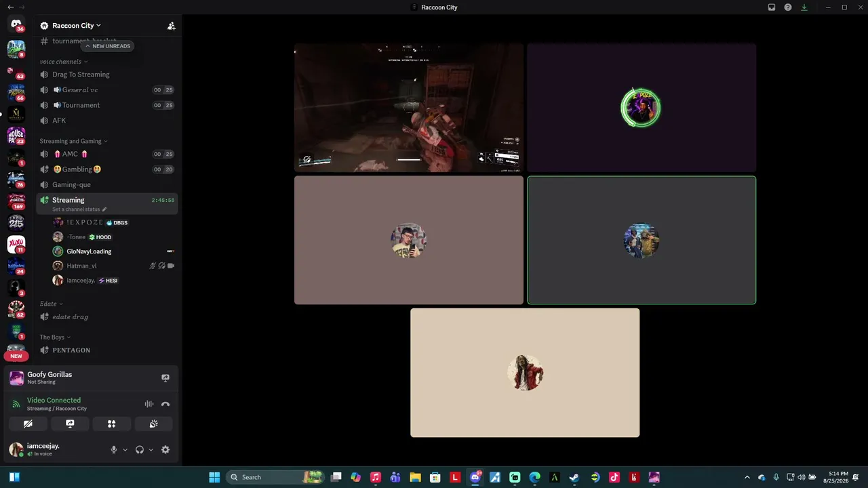Select the green-outlined speaking participant tile

[x=642, y=240]
